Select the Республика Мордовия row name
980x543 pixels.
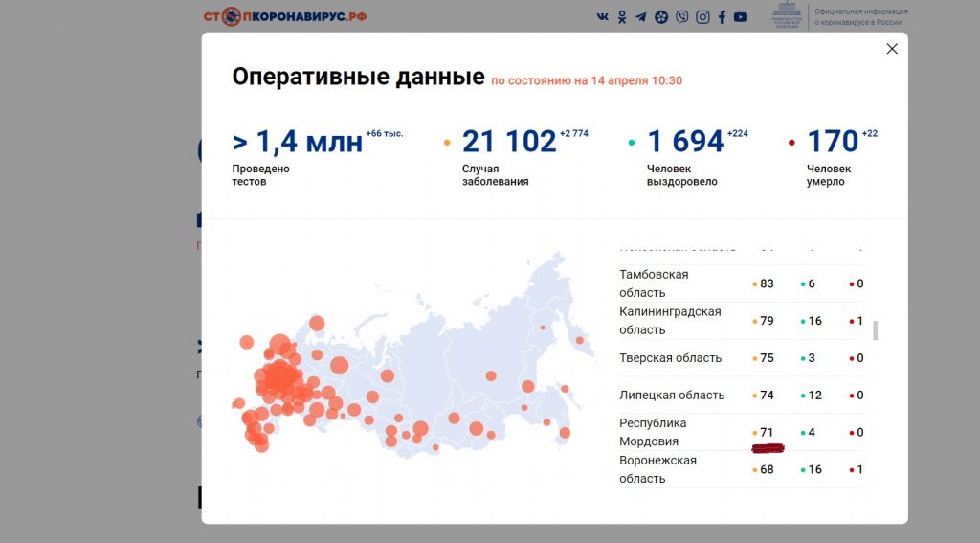[653, 432]
